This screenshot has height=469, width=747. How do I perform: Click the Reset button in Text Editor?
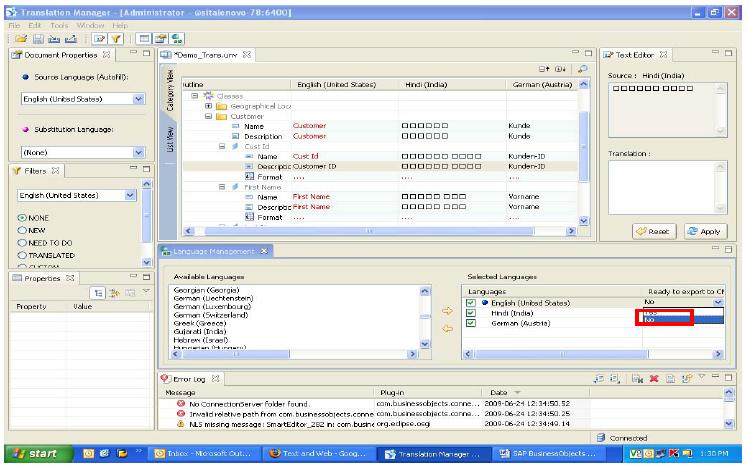654,232
